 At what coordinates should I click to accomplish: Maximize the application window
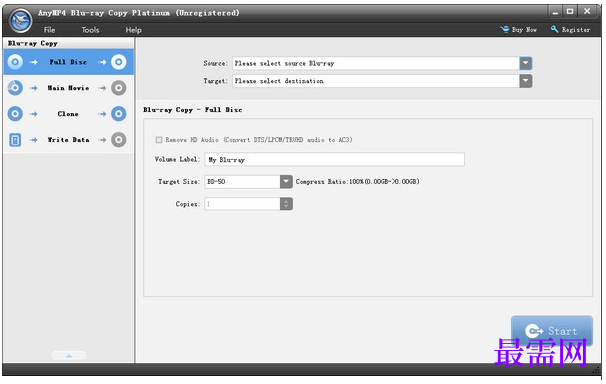point(570,12)
